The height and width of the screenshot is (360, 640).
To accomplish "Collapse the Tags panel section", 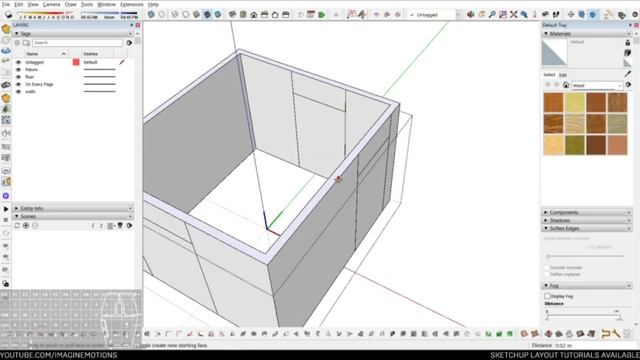I will (17, 33).
